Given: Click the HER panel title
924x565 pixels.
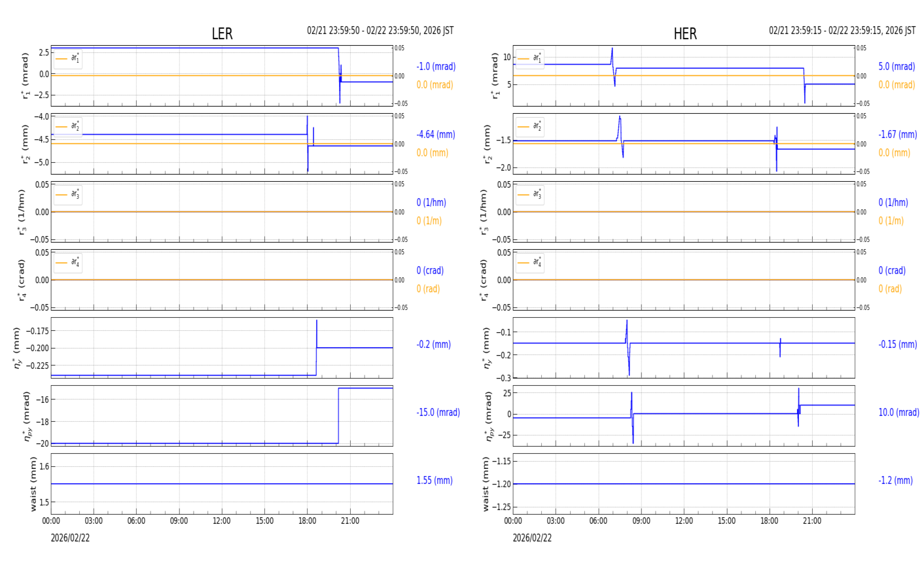Looking at the screenshot, I should [685, 34].
